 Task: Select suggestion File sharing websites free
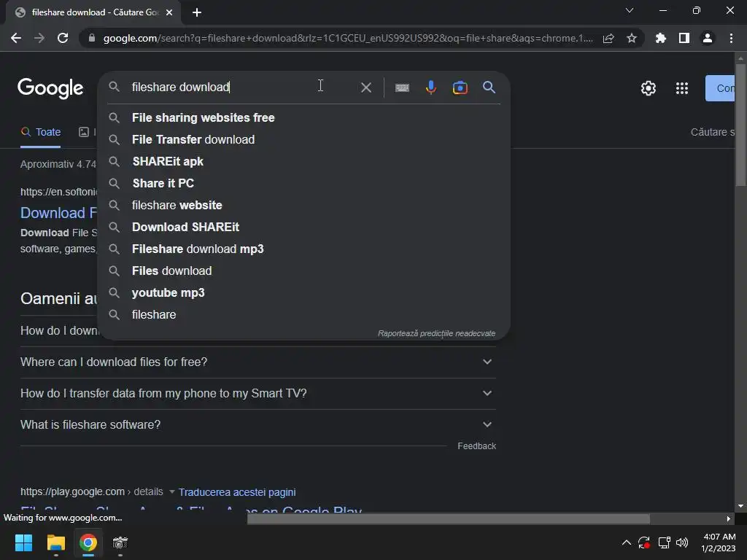coord(303,117)
